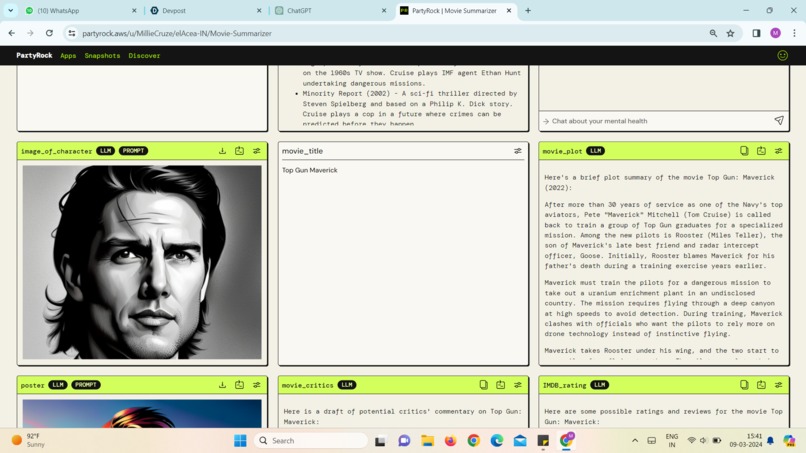Edit settings of movie_title widget
This screenshot has height=453, width=806.
pos(518,151)
